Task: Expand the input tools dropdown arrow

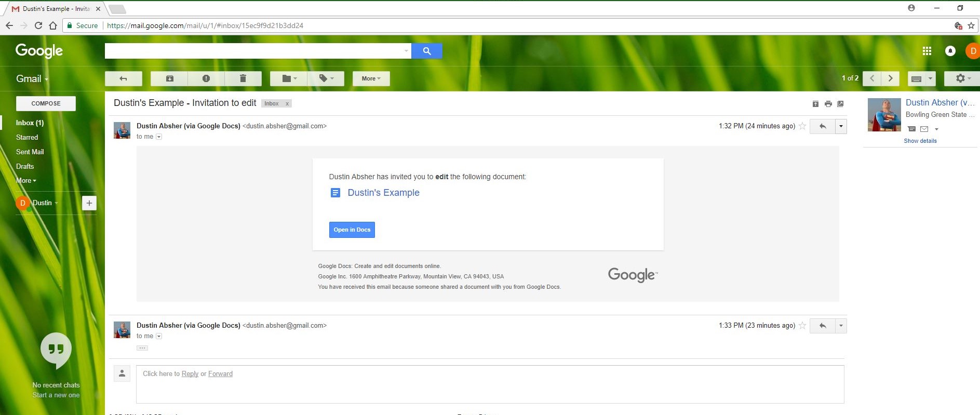Action: click(930, 78)
